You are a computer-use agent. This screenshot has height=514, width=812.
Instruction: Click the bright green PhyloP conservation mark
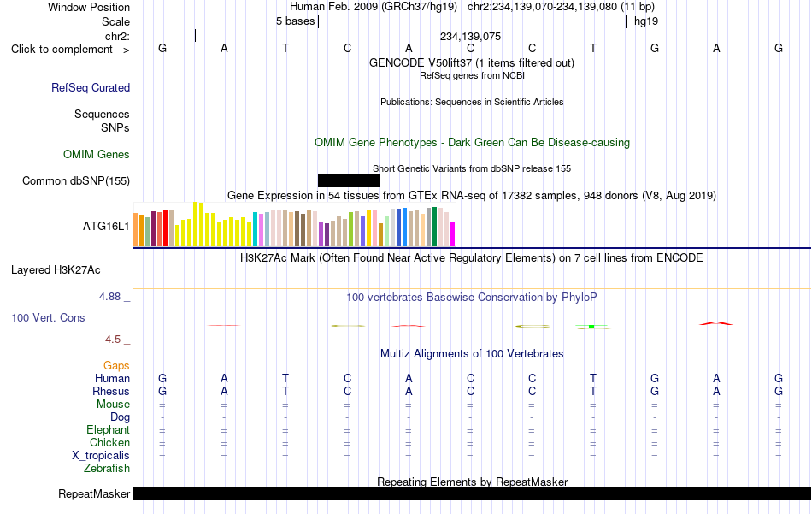click(592, 327)
